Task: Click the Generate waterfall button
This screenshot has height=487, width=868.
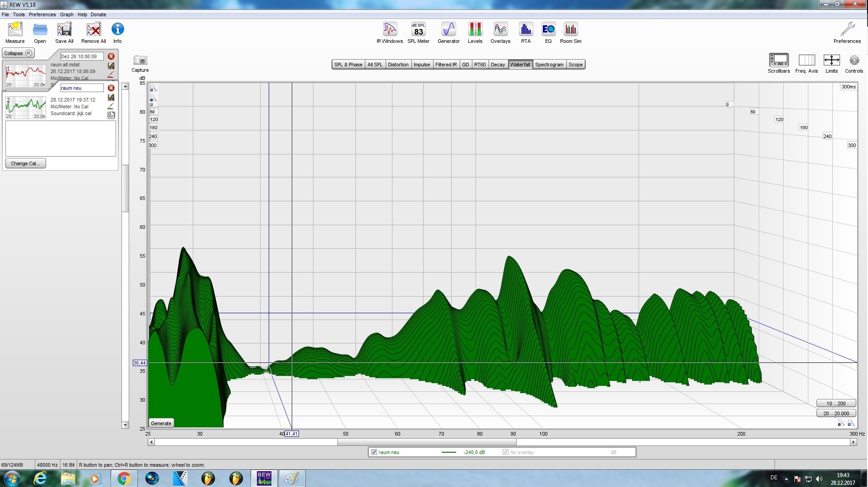Action: click(161, 423)
